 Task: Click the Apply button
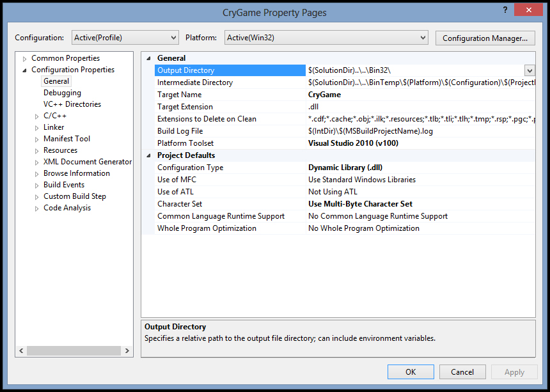point(514,372)
